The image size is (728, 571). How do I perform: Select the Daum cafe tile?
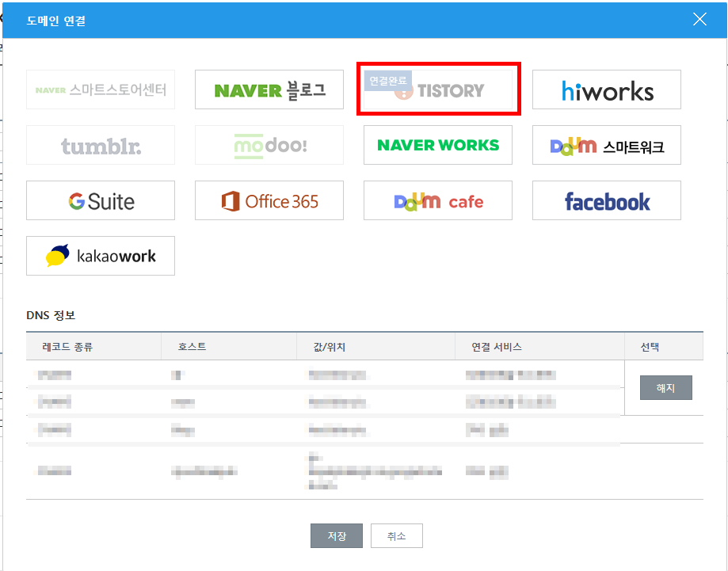(438, 200)
